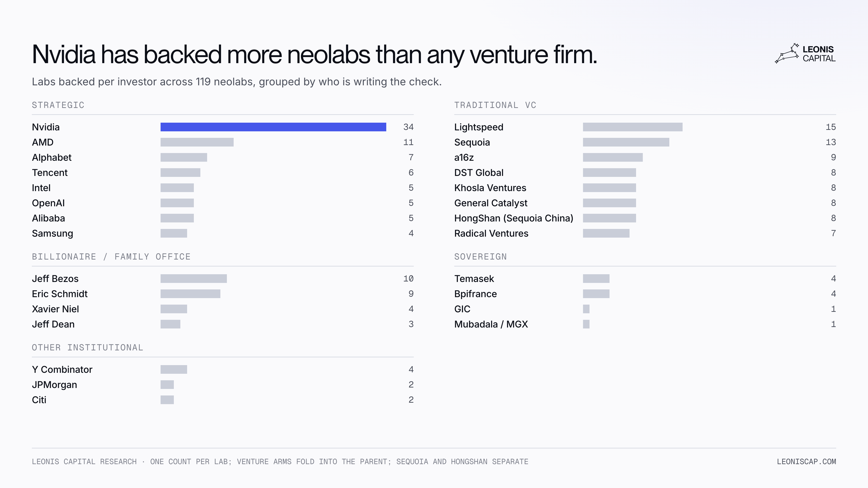Click the Mubadala / MGX label

[x=491, y=324]
